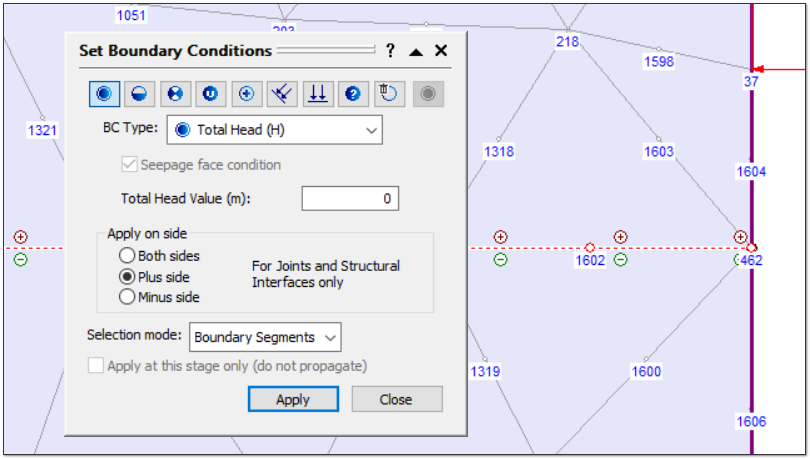Click the Close button
Viewport: 810px width, 459px height.
tap(396, 399)
